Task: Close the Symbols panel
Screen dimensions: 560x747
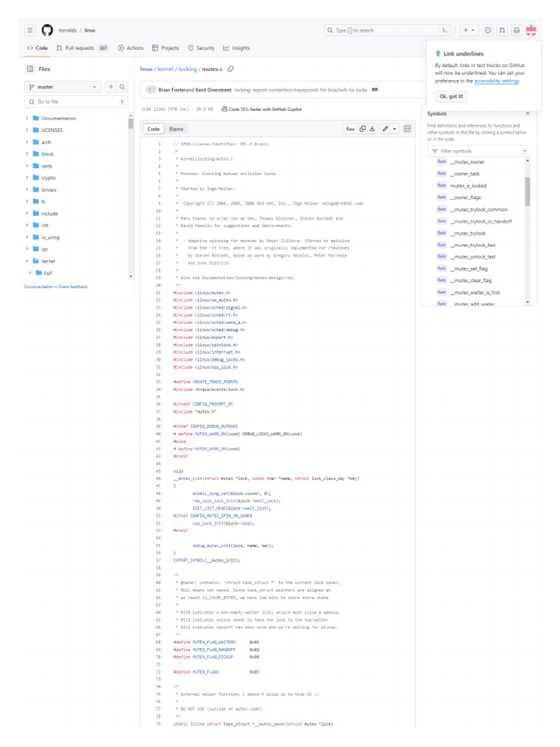Action: coord(528,113)
